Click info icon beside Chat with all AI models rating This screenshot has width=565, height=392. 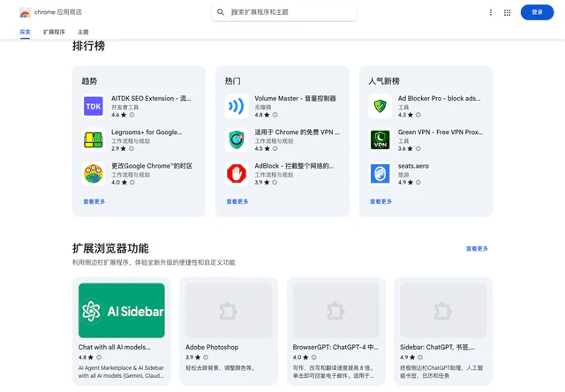pyautogui.click(x=99, y=358)
